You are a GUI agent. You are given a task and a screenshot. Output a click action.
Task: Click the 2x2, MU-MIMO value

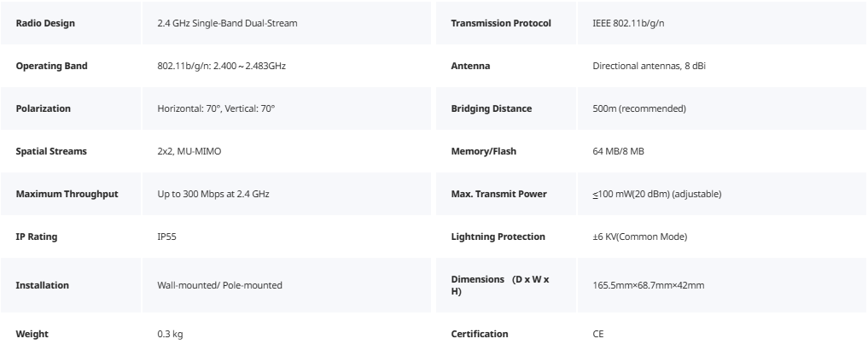[189, 151]
